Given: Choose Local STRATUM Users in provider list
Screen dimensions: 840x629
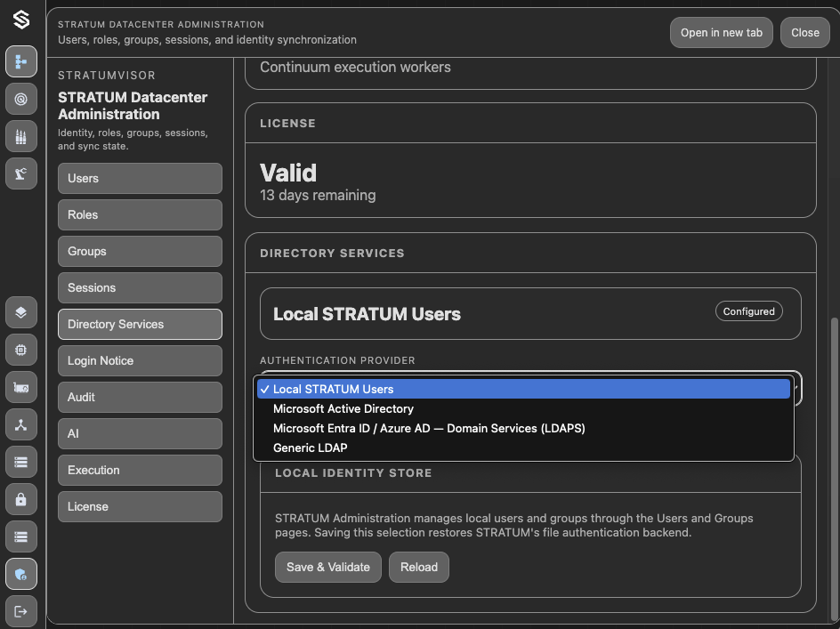Looking at the screenshot, I should (x=523, y=389).
